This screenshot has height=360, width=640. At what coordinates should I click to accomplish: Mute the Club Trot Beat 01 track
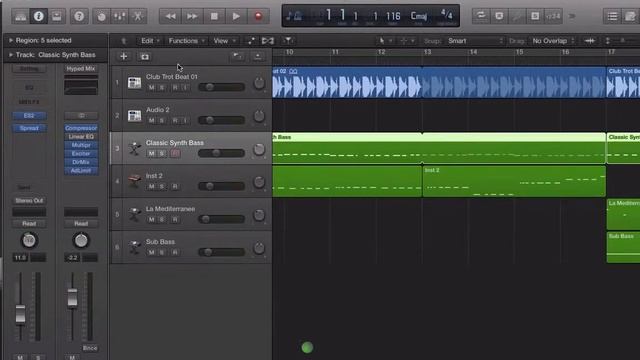click(151, 87)
